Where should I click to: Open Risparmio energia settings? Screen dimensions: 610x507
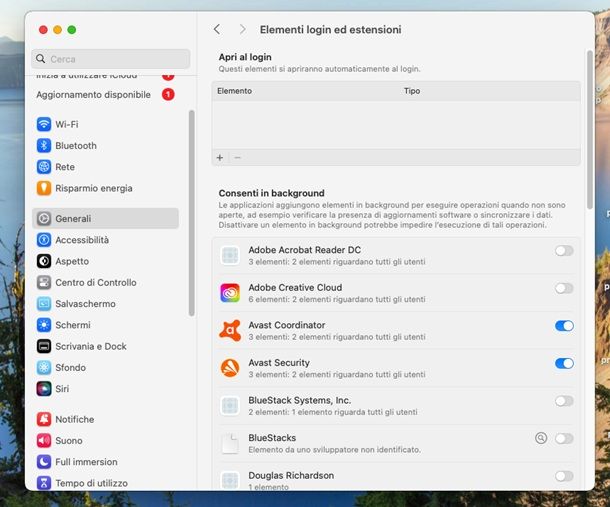tap(93, 188)
